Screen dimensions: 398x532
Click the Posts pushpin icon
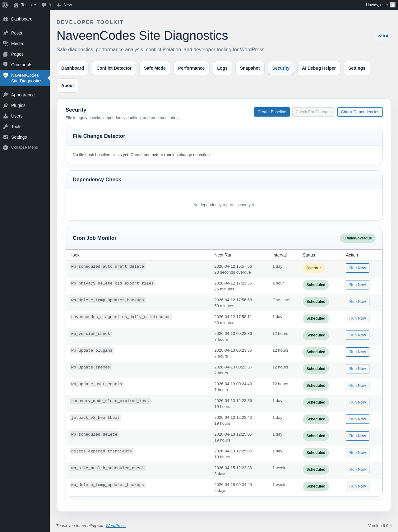click(6, 33)
